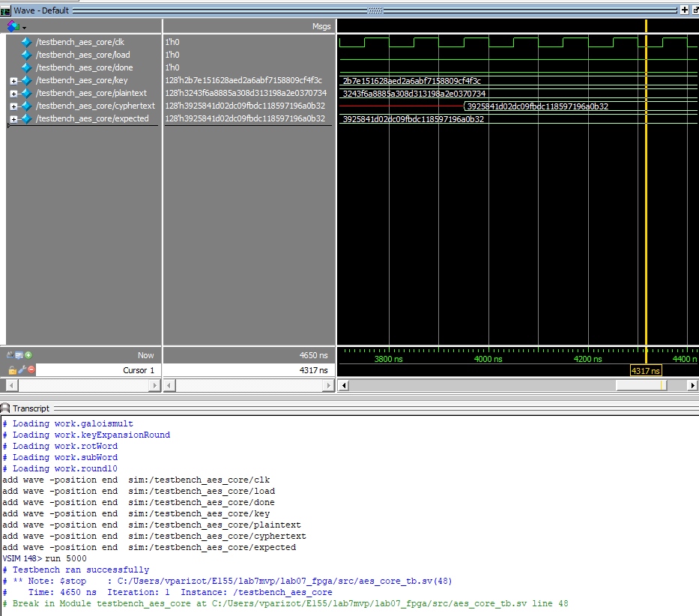The height and width of the screenshot is (616, 699).
Task: Select /testbench_aes_core/expected signal name
Action: coord(92,118)
